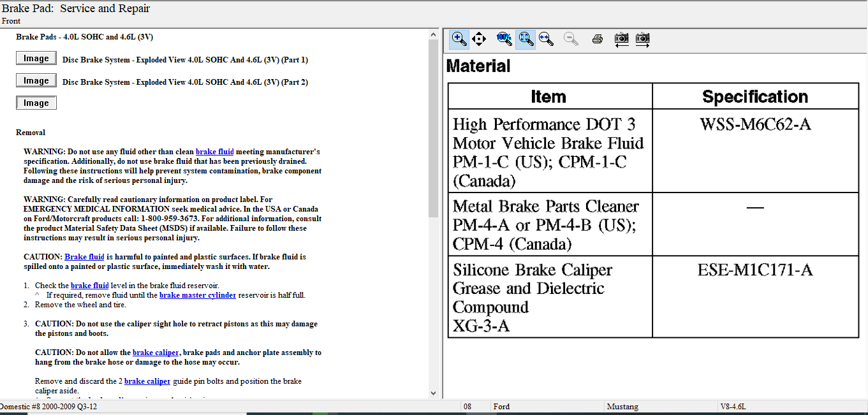868x415 pixels.
Task: Click brake caliper link in hose caution
Action: coord(156,353)
